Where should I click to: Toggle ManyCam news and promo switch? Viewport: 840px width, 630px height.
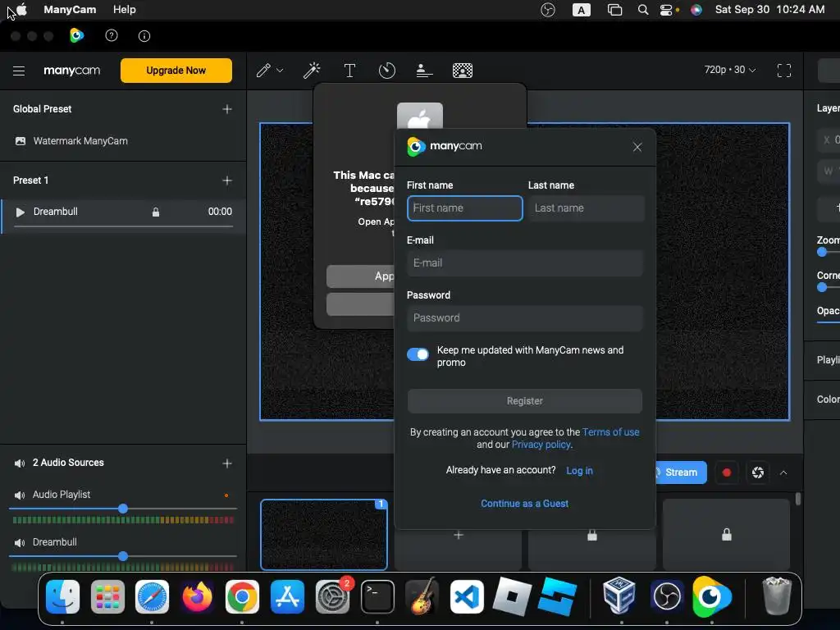418,354
